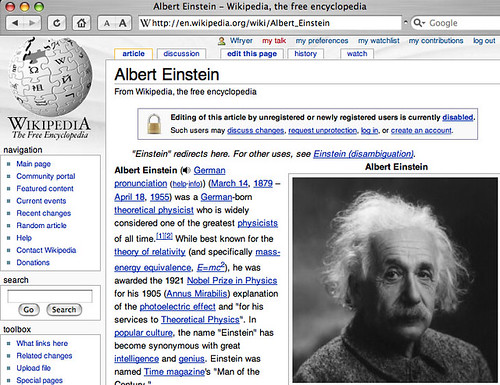Open Community portal link

(46, 176)
